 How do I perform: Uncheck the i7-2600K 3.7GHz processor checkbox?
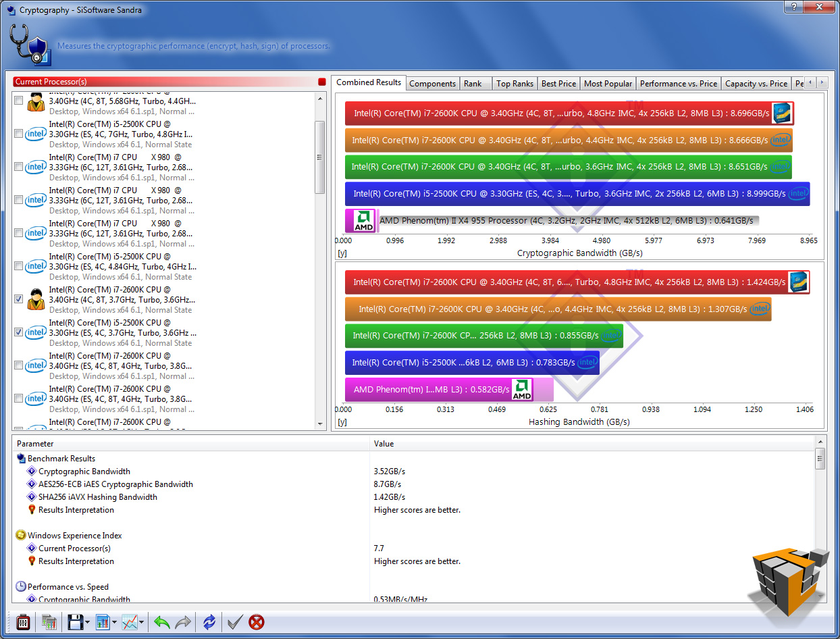tap(18, 299)
